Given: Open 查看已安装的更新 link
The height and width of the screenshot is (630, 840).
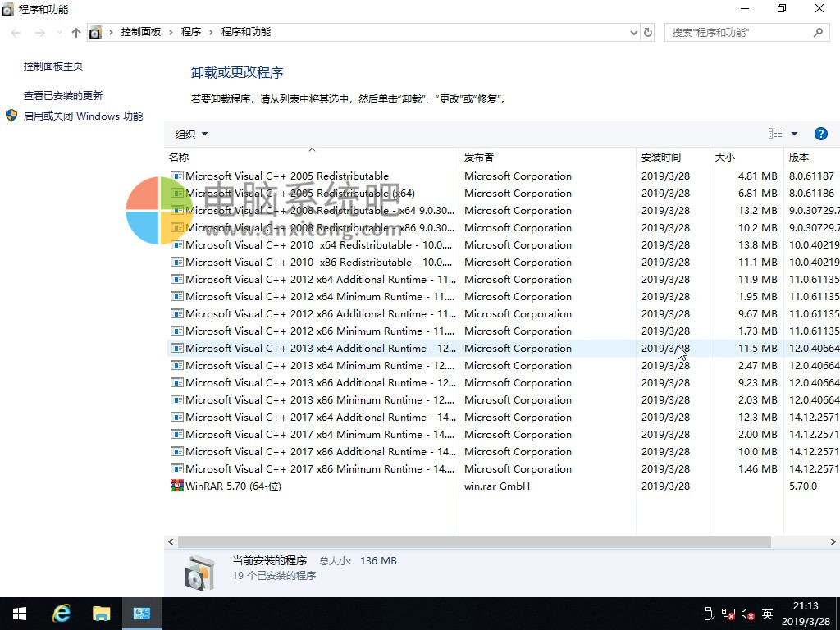Looking at the screenshot, I should (62, 95).
